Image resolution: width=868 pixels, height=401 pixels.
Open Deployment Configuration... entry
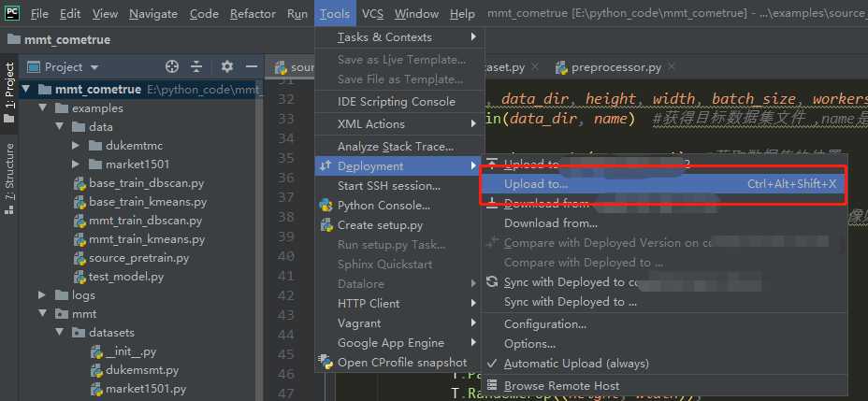click(544, 324)
